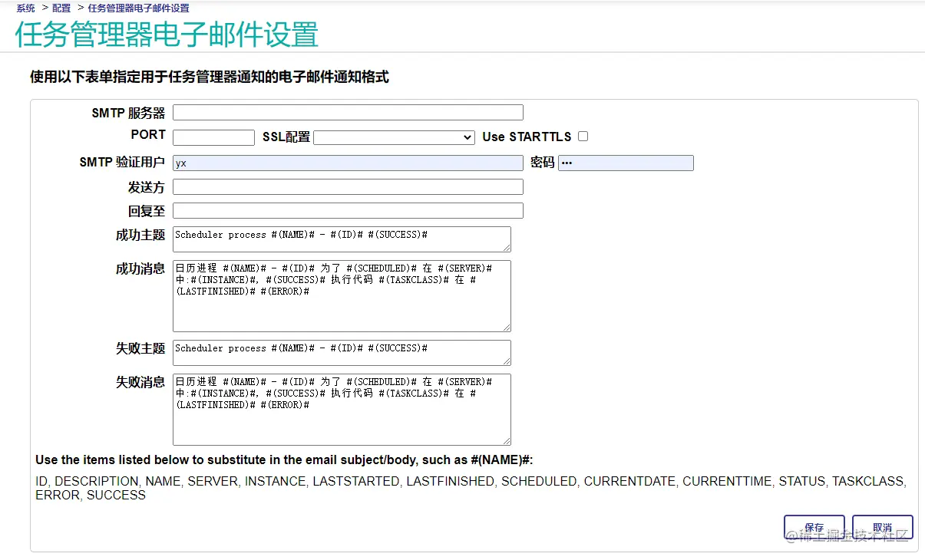The height and width of the screenshot is (560, 925).
Task: Click the 成功主题 text area
Action: (x=342, y=239)
